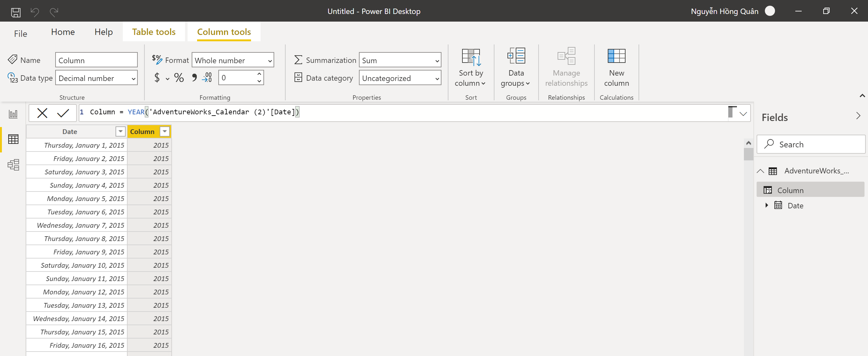Open Date column filter dropdown
Screen dimensions: 868x356
pos(121,131)
